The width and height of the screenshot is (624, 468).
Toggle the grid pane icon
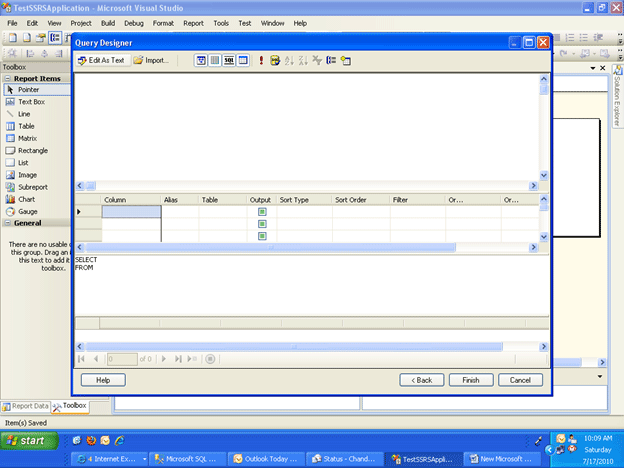click(215, 60)
